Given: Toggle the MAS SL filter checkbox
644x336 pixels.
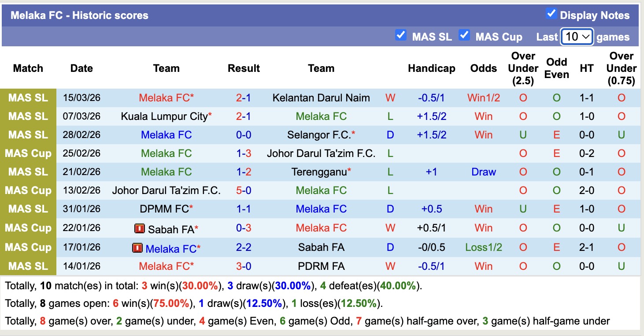Looking at the screenshot, I should (x=401, y=35).
